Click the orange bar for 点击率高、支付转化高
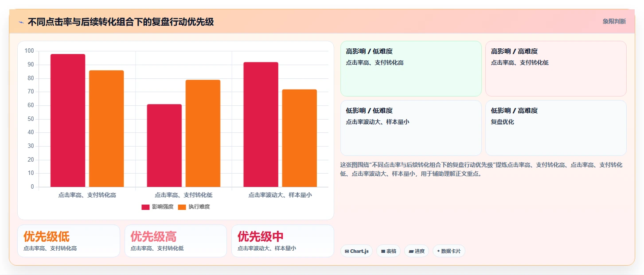The image size is (644, 275). (106, 128)
